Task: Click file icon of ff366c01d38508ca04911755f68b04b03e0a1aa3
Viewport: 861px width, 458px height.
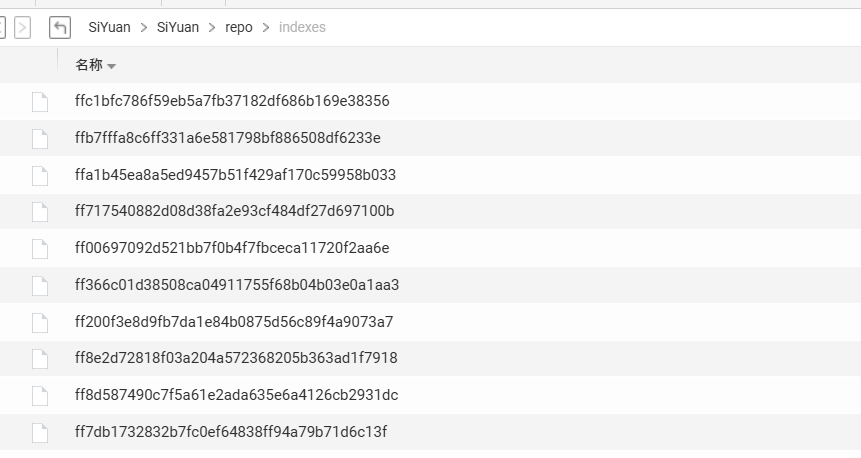Action: [x=40, y=285]
